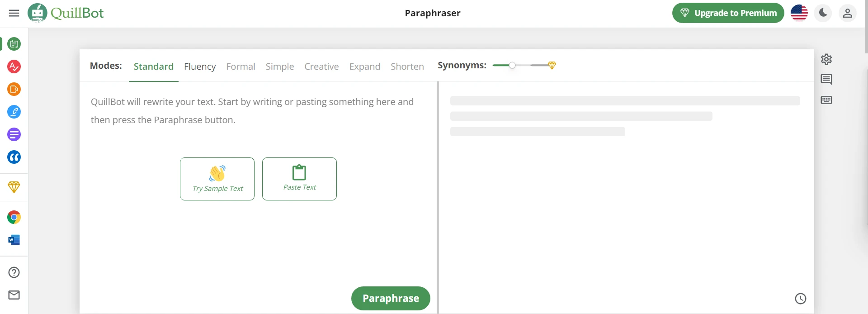Screen dimensions: 868x314
Task: Show keyboard hotkeys icon
Action: 826,100
